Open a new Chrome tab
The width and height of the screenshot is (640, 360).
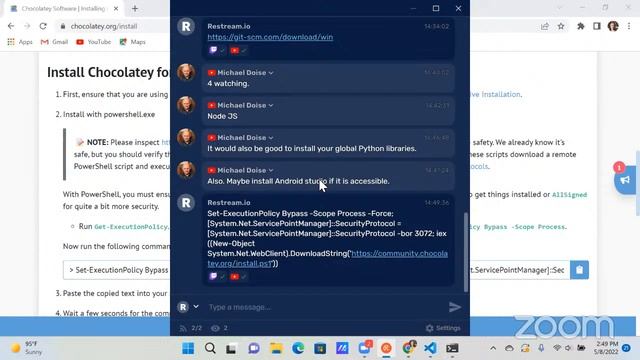pos(135,9)
